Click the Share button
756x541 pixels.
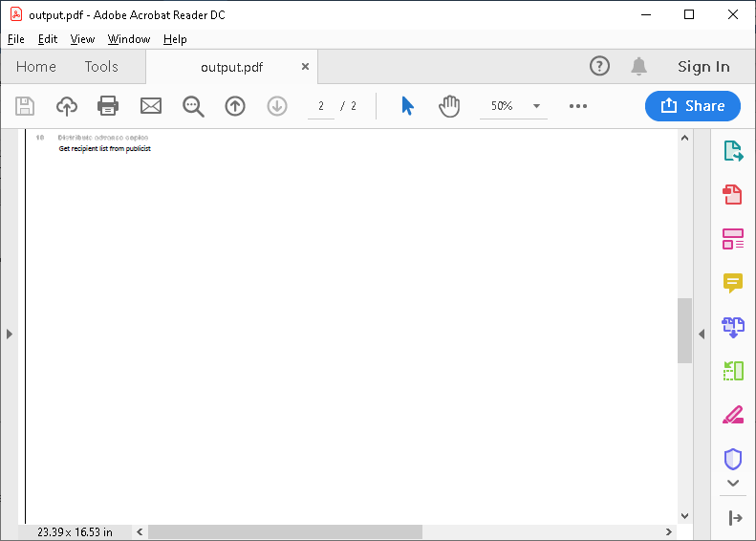click(x=693, y=106)
